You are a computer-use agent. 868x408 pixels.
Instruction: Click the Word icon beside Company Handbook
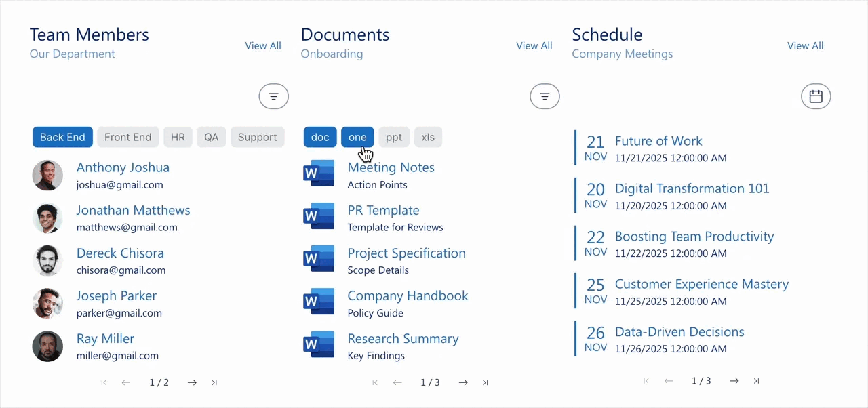pos(318,301)
